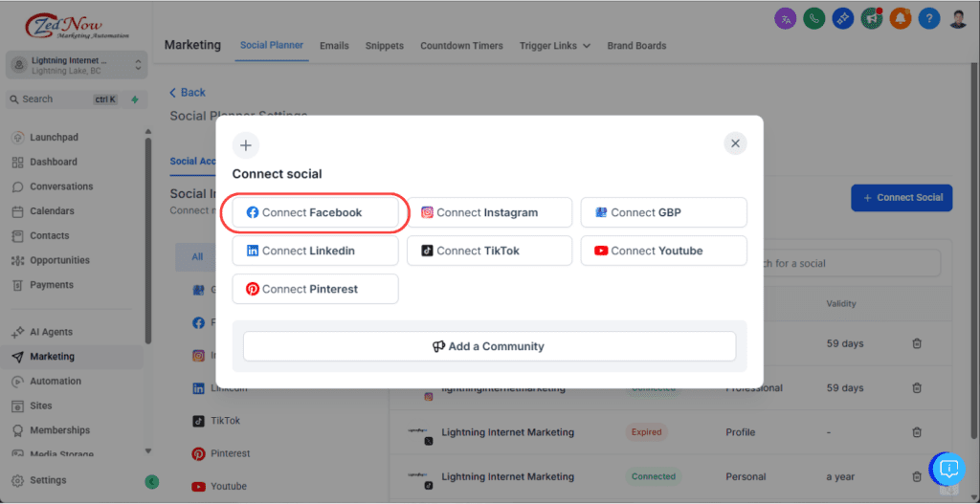Choose Connect GBP option

[x=664, y=212]
